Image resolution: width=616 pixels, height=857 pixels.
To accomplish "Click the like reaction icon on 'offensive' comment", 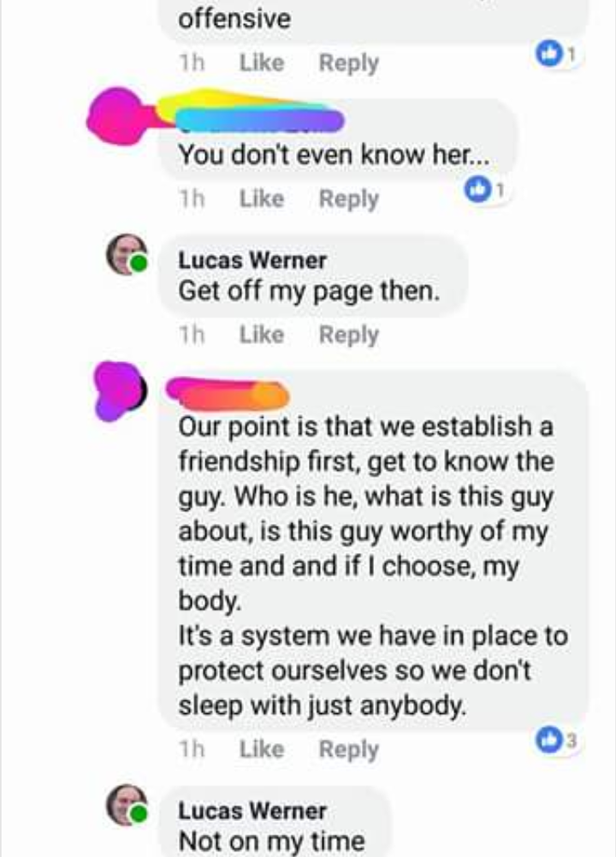I will click(548, 54).
